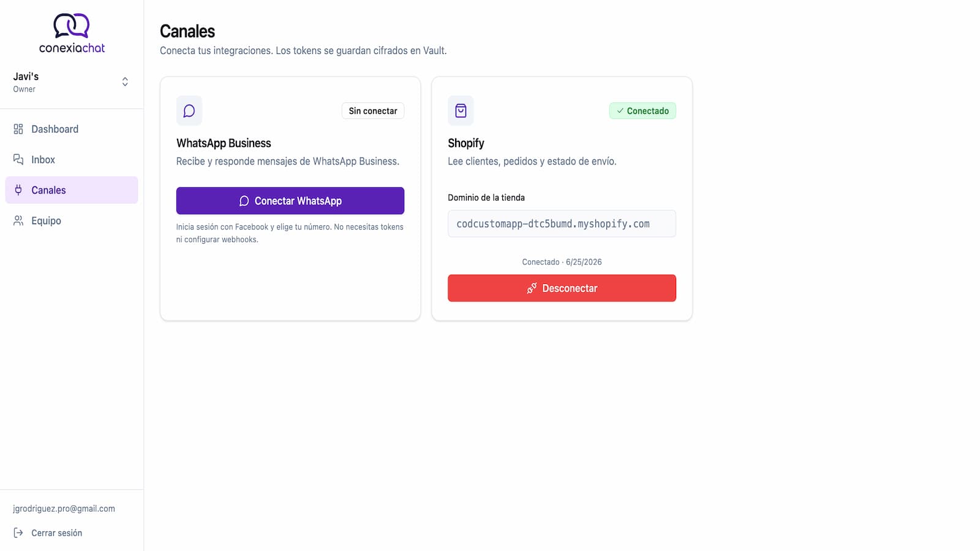The image size is (980, 551).
Task: Open the Equipo menu item
Action: pos(72,220)
